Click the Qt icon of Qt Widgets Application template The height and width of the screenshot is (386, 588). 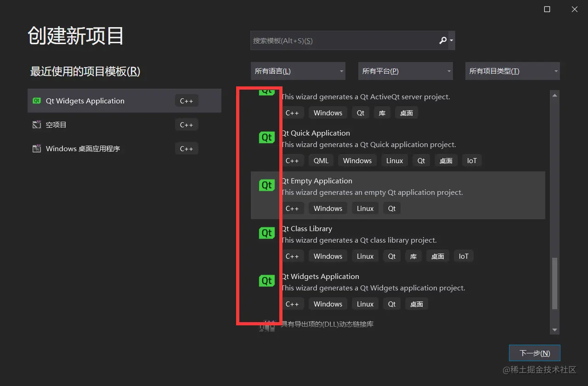(266, 280)
